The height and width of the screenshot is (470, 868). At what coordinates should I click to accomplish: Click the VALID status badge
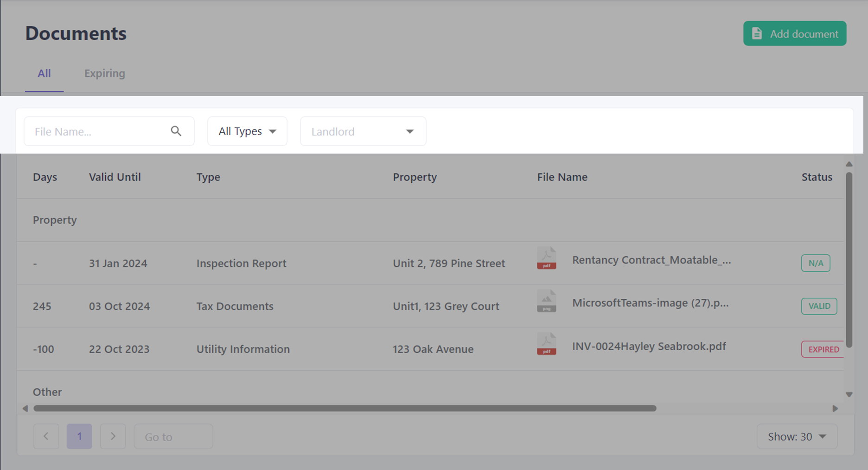point(819,306)
